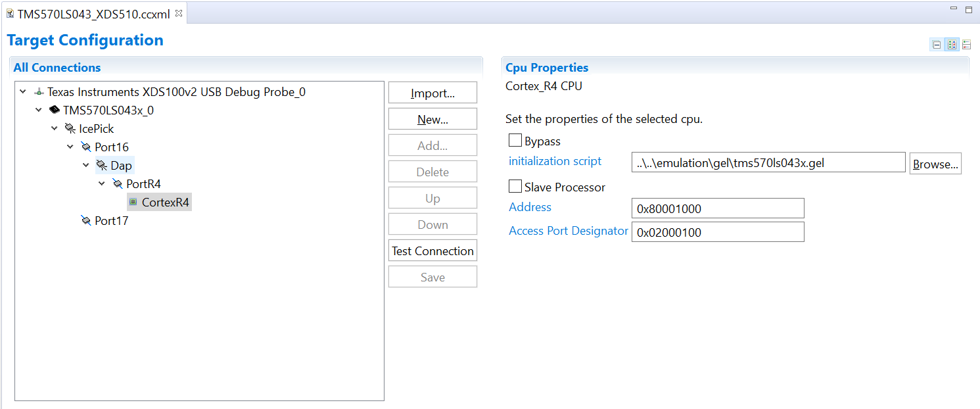Click the Access Port Designator field
Viewport: 980px width, 409px height.
click(718, 232)
